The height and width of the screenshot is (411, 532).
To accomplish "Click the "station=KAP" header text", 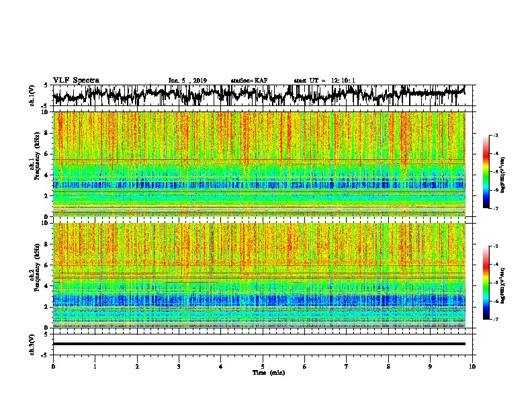I will pyautogui.click(x=249, y=81).
